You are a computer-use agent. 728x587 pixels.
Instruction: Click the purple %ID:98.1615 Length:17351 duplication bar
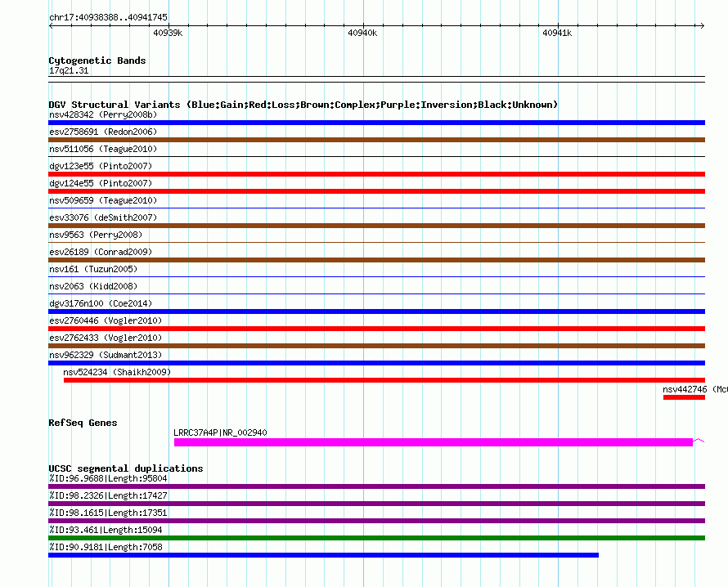[x=376, y=521]
